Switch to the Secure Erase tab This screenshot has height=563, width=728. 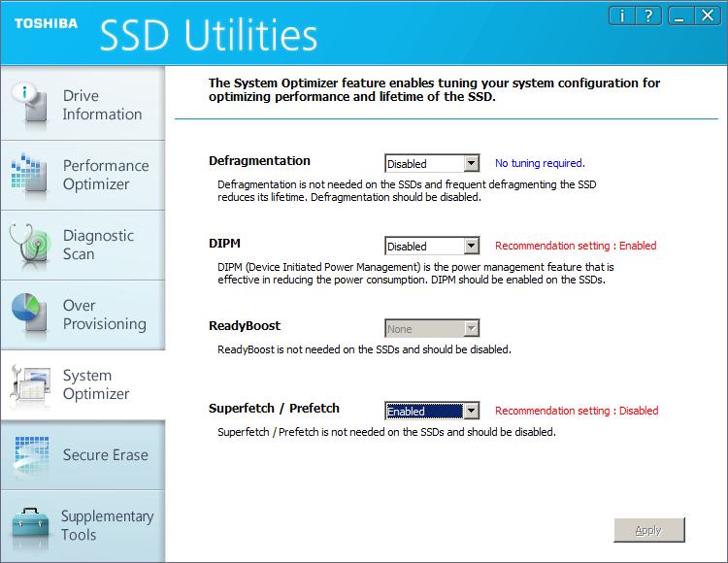(x=83, y=455)
